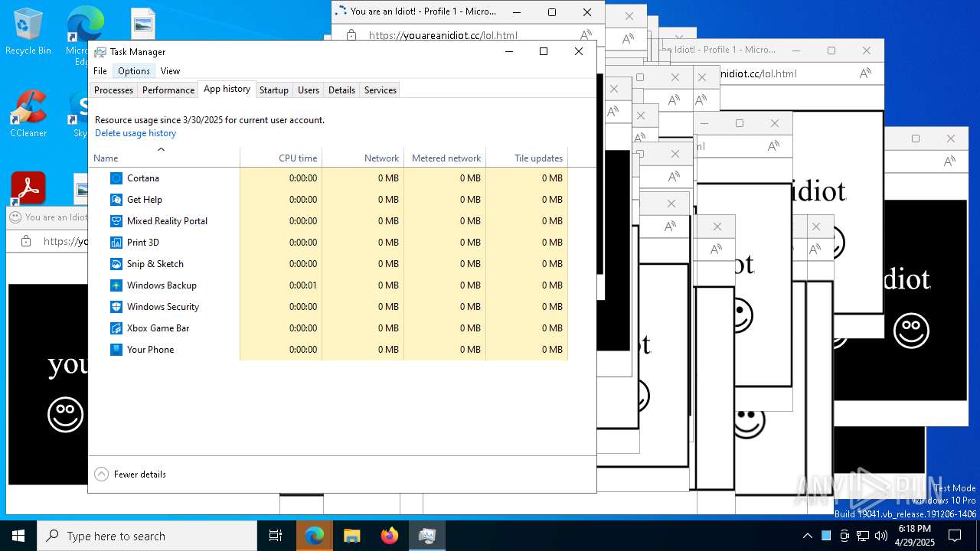Viewport: 980px width, 551px height.
Task: Sort by the Metered network column header
Action: tap(445, 158)
